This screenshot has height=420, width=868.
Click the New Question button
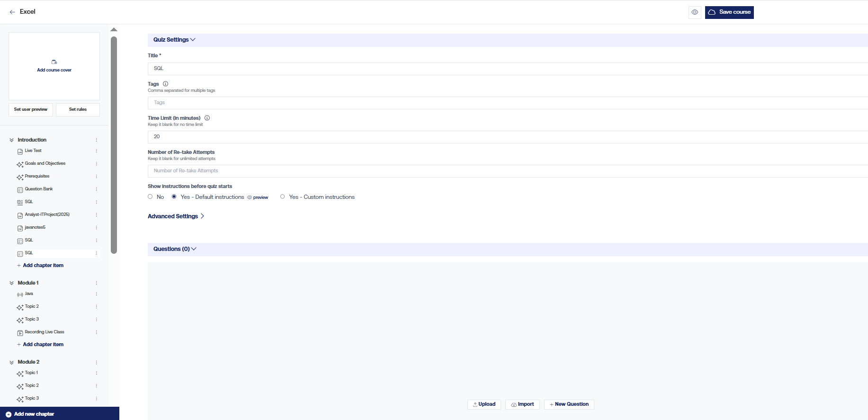coord(569,404)
